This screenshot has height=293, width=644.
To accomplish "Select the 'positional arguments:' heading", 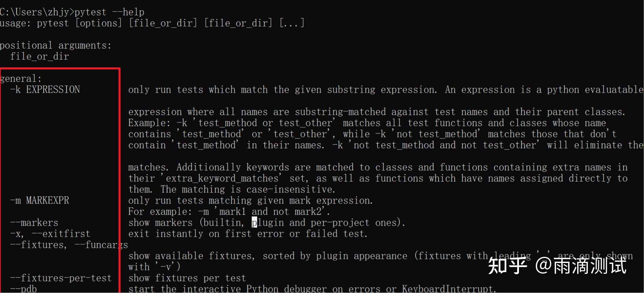I will [56, 45].
